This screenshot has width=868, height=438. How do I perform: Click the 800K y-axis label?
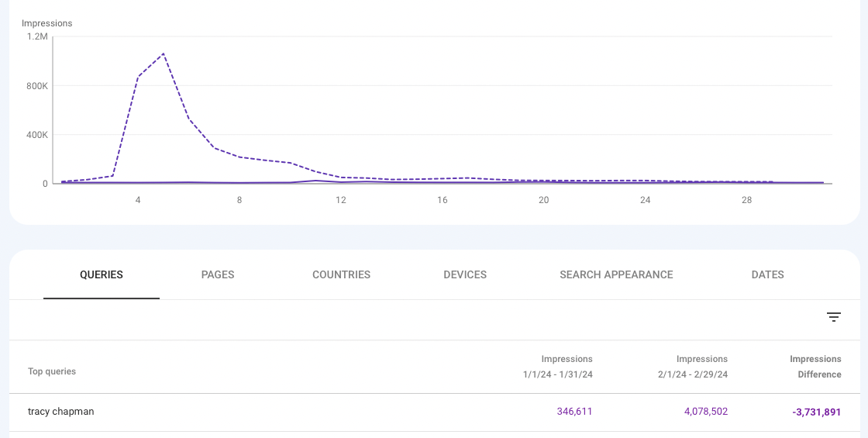(x=37, y=86)
